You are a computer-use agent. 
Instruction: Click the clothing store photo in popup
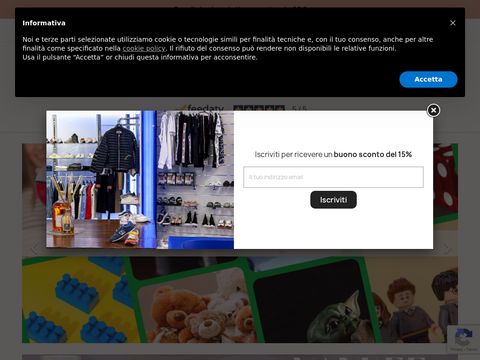[140, 180]
